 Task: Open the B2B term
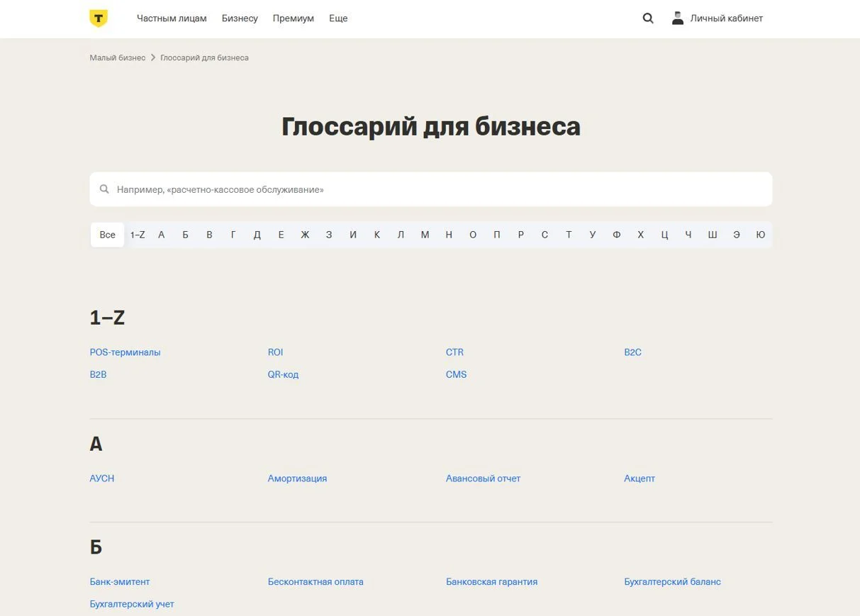tap(98, 374)
